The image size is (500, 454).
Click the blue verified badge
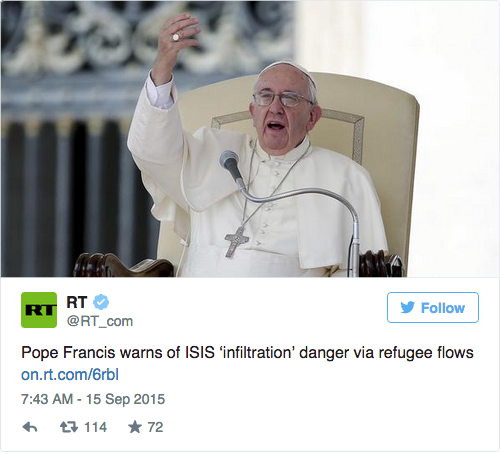(101, 302)
